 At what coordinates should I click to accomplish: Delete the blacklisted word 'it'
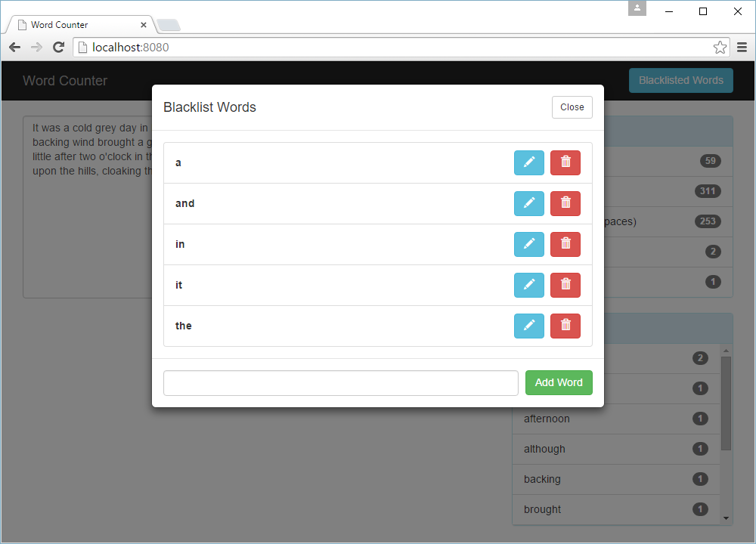click(x=565, y=285)
